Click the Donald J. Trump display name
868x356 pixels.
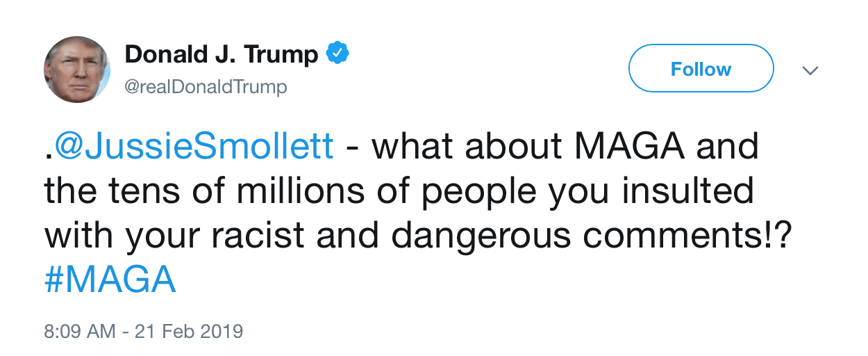[222, 54]
